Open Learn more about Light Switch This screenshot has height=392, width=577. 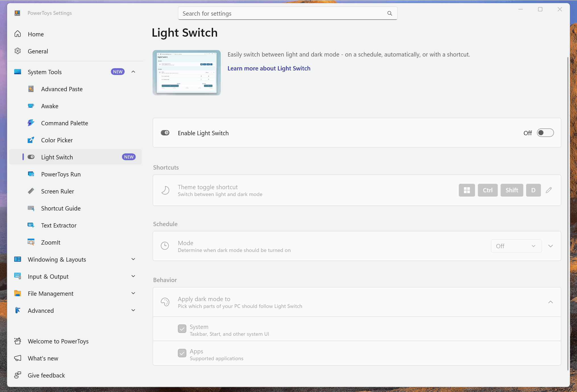coord(269,68)
